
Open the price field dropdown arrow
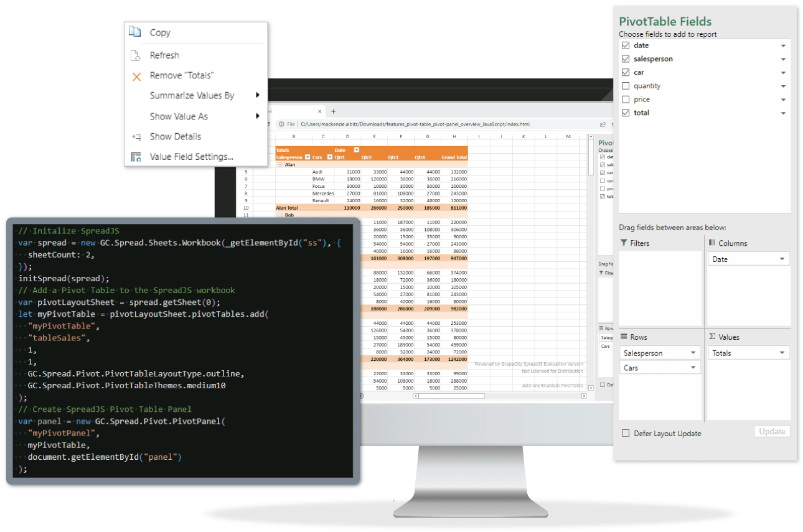783,100
